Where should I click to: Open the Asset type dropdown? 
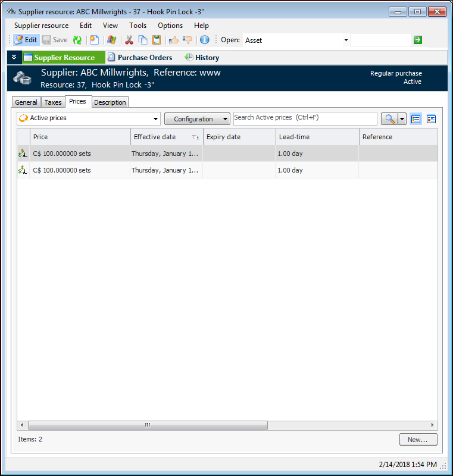click(346, 40)
